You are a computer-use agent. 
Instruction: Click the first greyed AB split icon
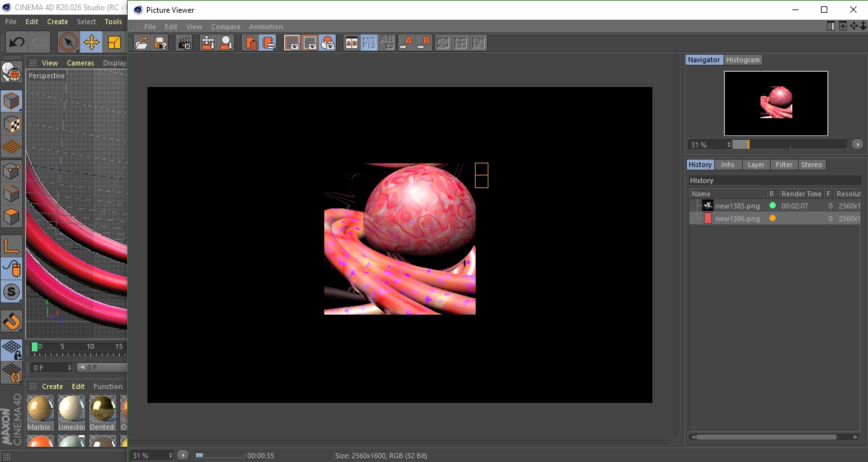click(443, 43)
